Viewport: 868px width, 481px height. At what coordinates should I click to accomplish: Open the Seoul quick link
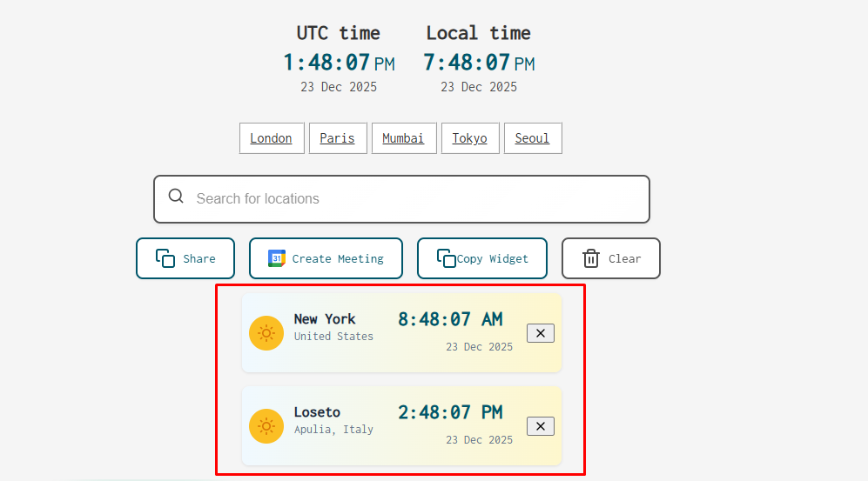coord(533,138)
